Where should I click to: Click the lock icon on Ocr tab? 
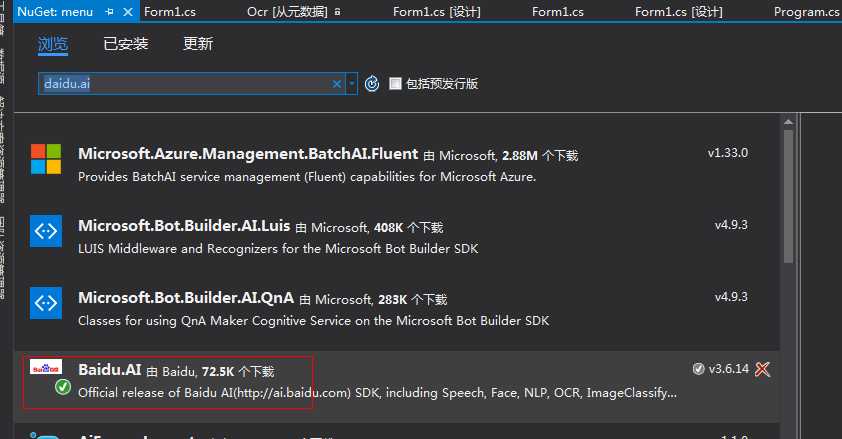pos(337,11)
